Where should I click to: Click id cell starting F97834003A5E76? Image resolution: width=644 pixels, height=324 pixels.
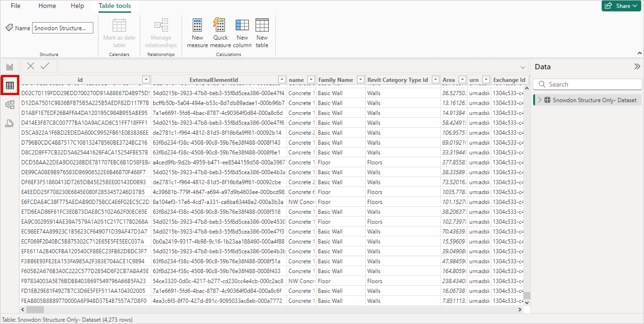pos(85,281)
